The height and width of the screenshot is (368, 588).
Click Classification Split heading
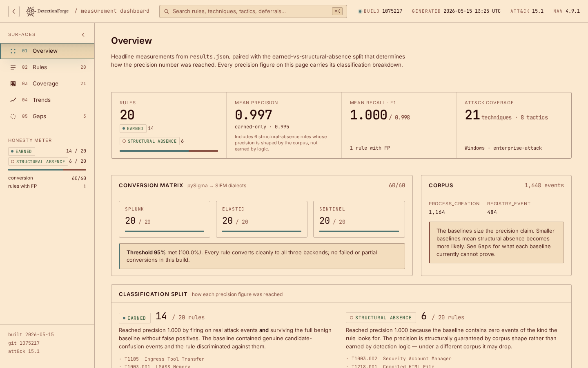[153, 294]
